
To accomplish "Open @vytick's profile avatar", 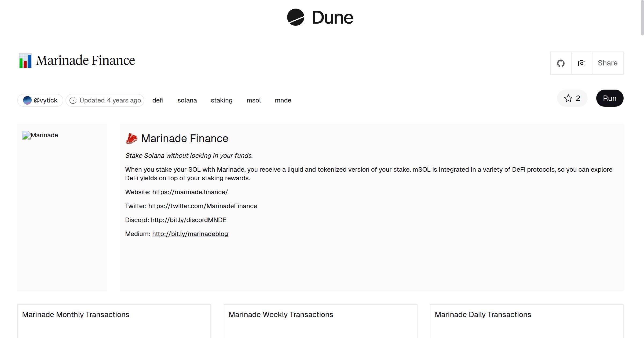I will tap(27, 100).
